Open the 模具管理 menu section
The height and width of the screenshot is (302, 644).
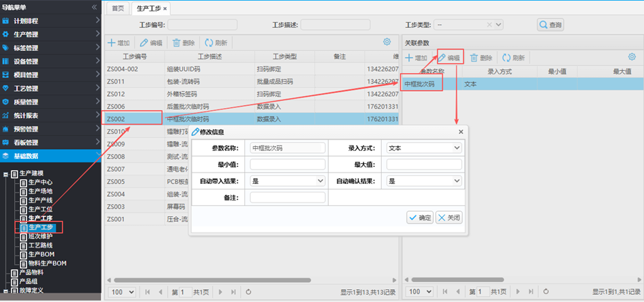tap(51, 75)
